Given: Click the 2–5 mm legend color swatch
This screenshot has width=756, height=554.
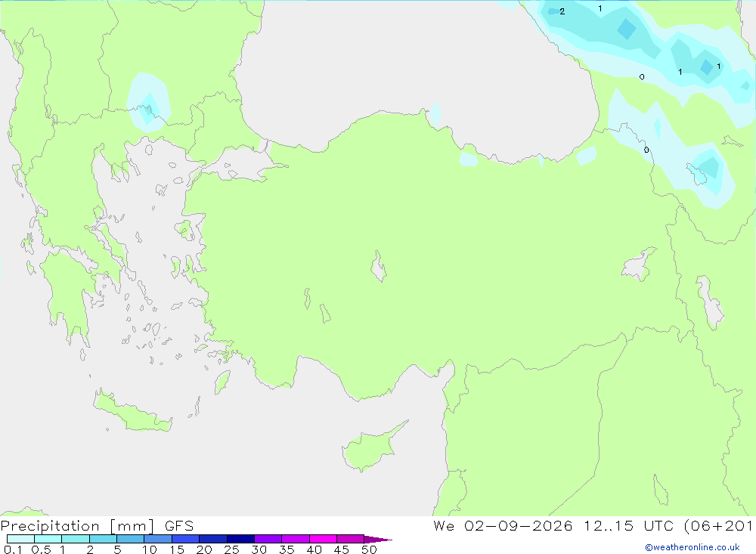Looking at the screenshot, I should pos(103,539).
